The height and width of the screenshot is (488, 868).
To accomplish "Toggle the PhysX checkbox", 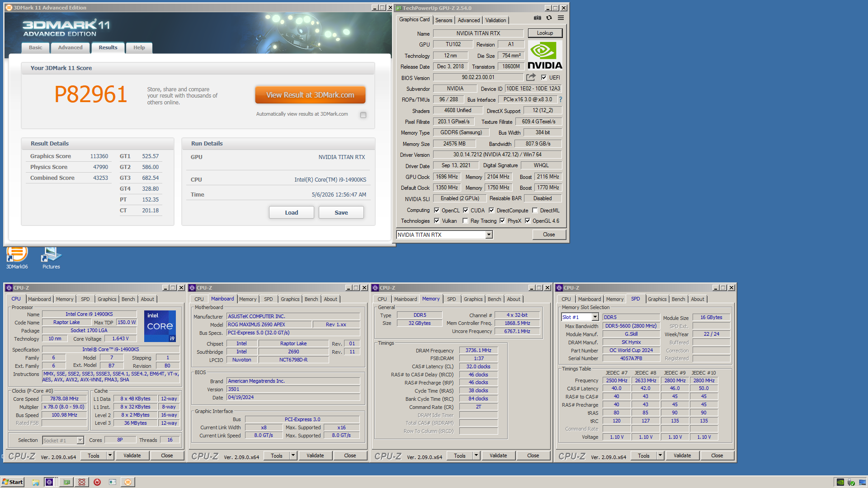I will (502, 221).
